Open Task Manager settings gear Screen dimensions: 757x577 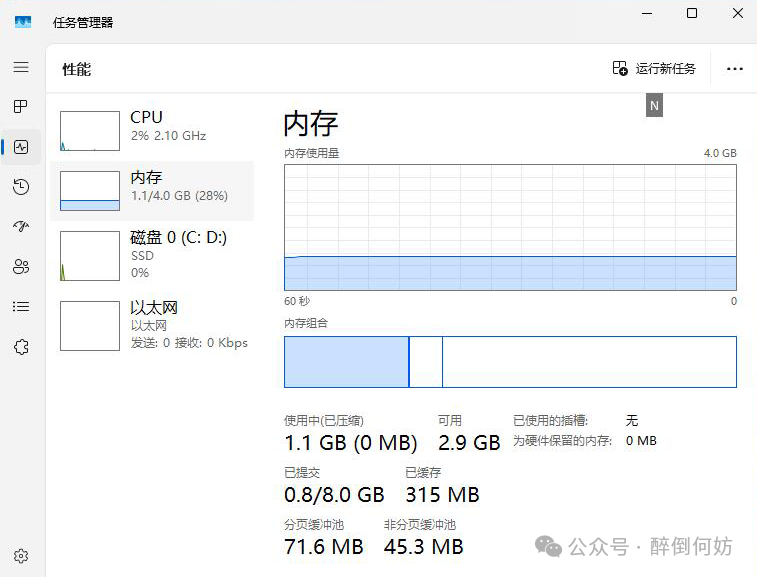[21, 556]
